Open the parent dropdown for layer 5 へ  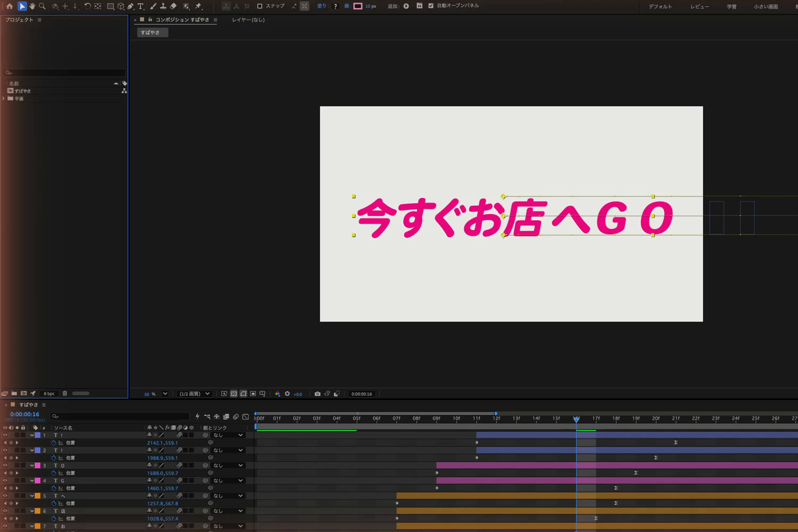pos(228,496)
